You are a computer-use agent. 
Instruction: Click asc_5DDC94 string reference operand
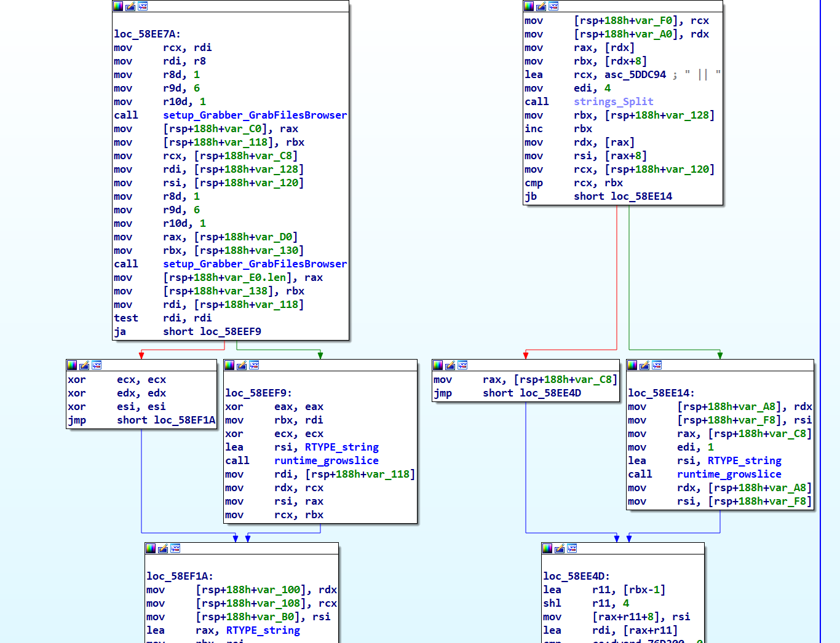coord(635,75)
